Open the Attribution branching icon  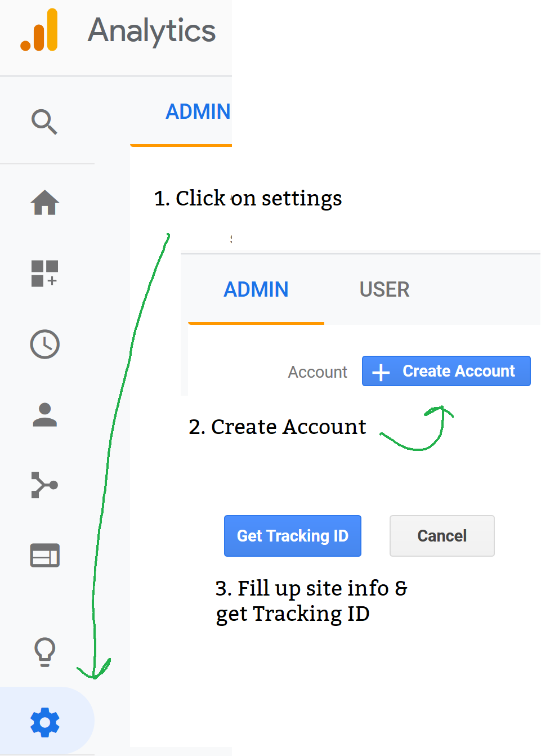[45, 485]
